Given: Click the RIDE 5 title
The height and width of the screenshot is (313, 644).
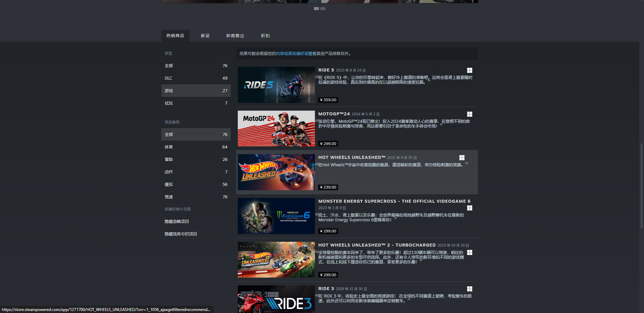Looking at the screenshot, I should (x=326, y=70).
